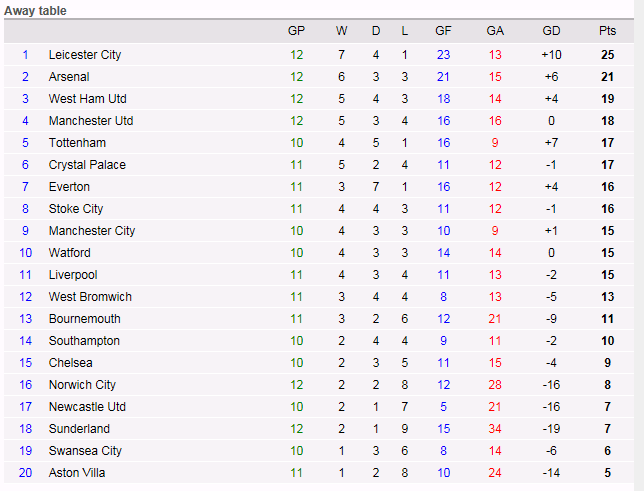Click the GP column header
644x491 pixels.
[x=296, y=31]
